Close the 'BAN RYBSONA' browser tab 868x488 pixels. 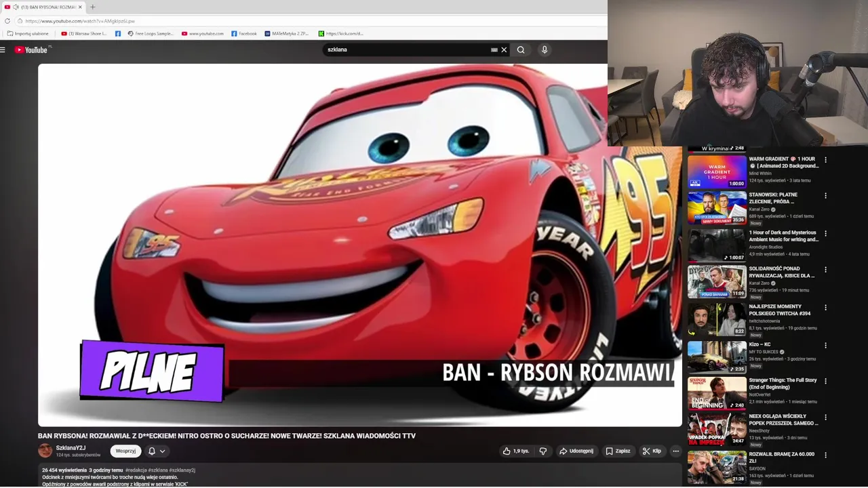click(x=81, y=7)
